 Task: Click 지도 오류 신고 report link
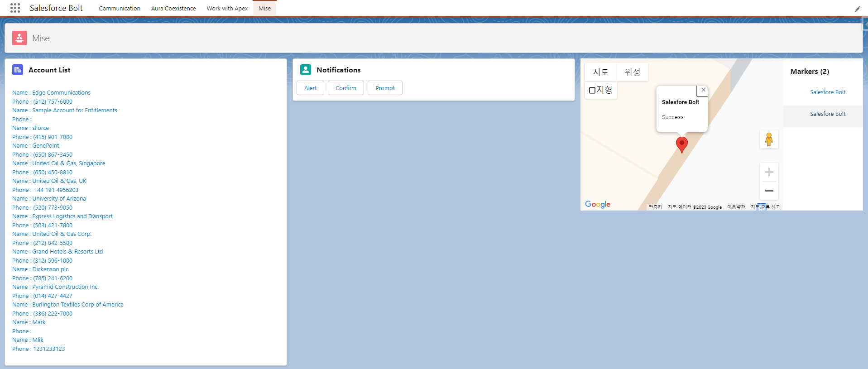(x=765, y=207)
